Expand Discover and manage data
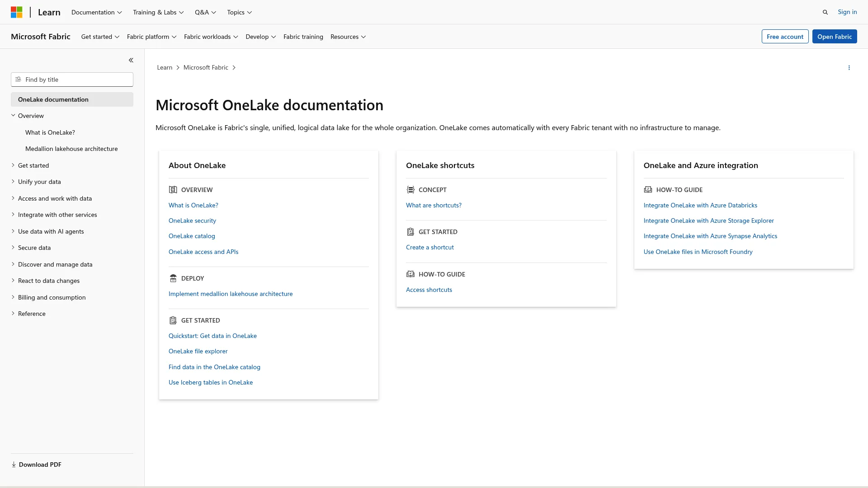The width and height of the screenshot is (868, 488). click(x=13, y=264)
